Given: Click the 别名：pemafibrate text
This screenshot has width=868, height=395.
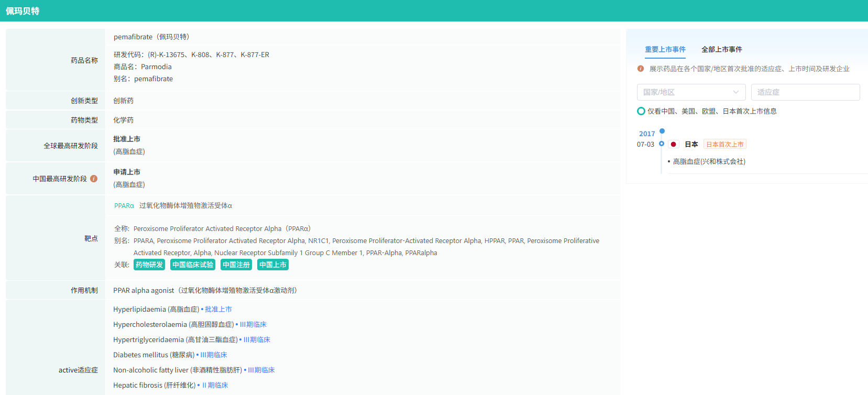Looking at the screenshot, I should (x=143, y=79).
